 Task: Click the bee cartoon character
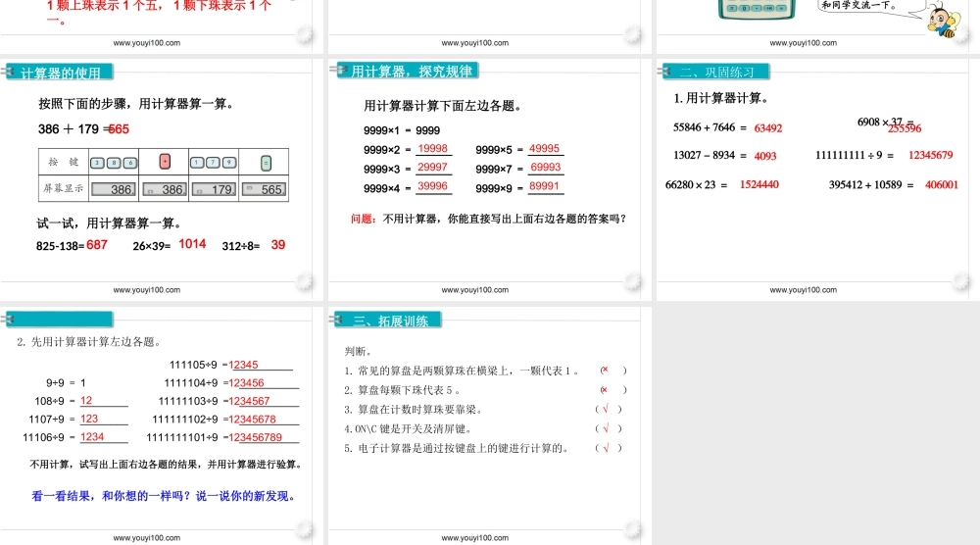coord(943,21)
